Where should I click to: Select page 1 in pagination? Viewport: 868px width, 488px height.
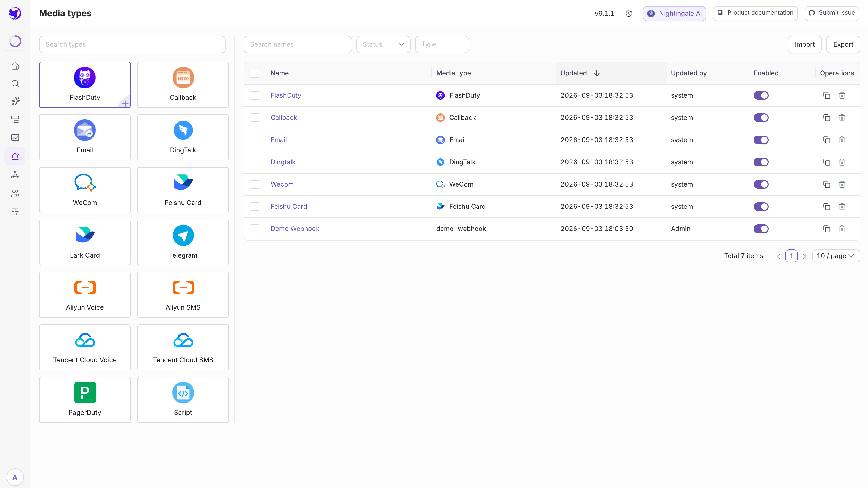pos(792,256)
